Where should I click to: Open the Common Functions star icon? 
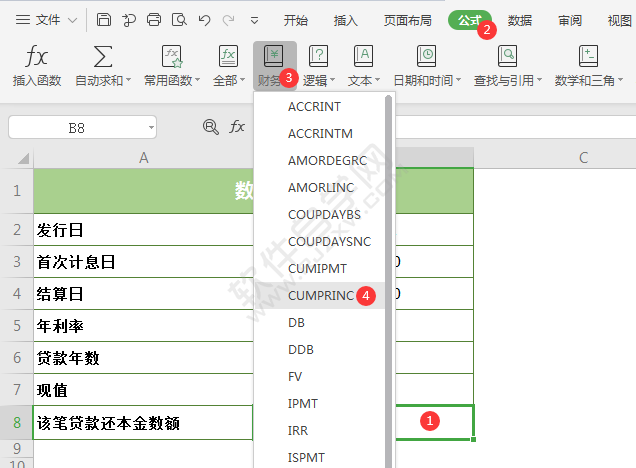(172, 56)
